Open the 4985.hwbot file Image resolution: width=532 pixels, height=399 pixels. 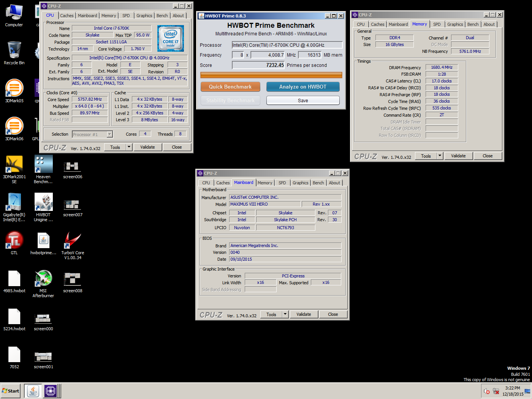[14, 281]
